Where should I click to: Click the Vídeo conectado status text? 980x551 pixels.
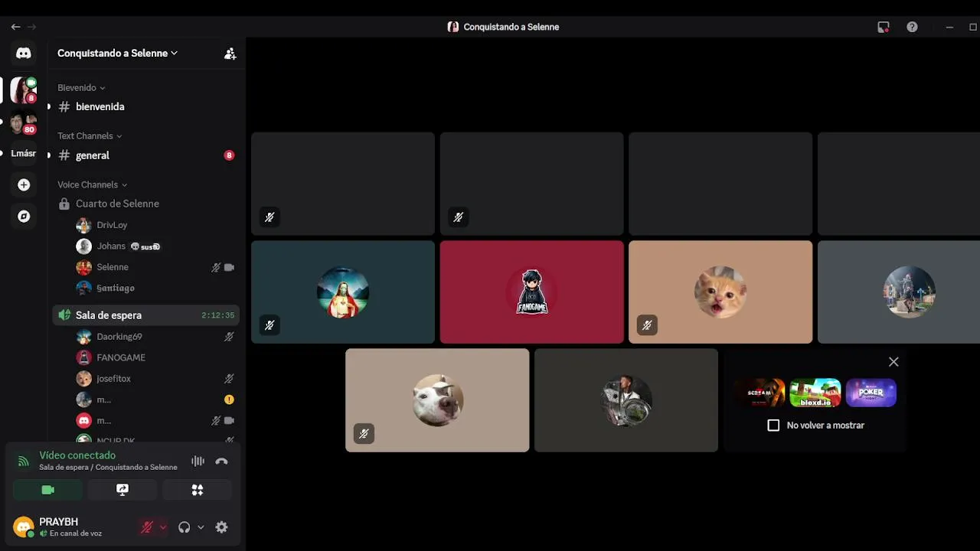click(77, 455)
